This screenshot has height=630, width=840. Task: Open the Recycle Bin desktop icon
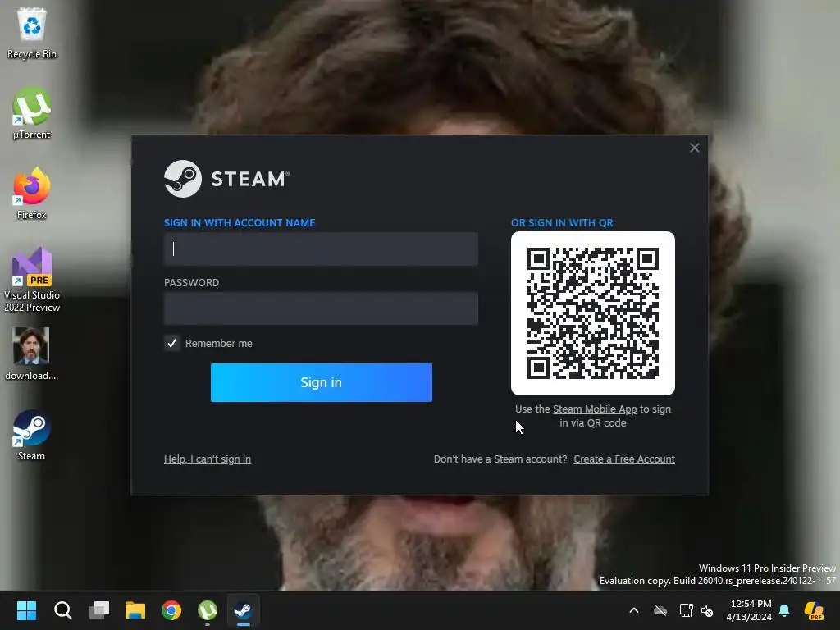32,32
